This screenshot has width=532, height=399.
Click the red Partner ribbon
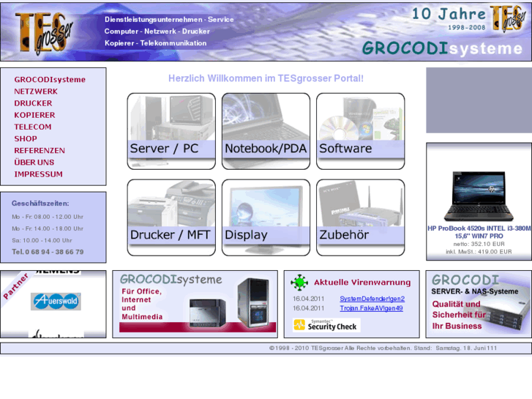(x=15, y=287)
